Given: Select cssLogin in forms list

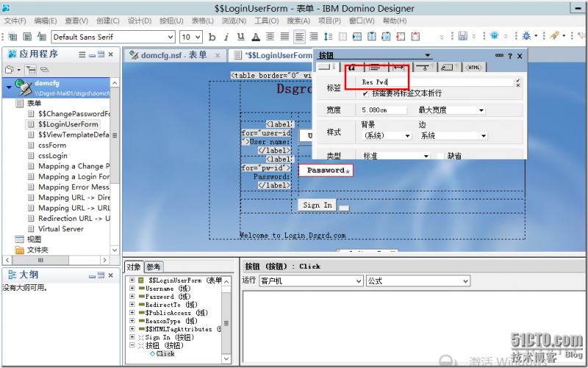Looking at the screenshot, I should click(x=52, y=156).
